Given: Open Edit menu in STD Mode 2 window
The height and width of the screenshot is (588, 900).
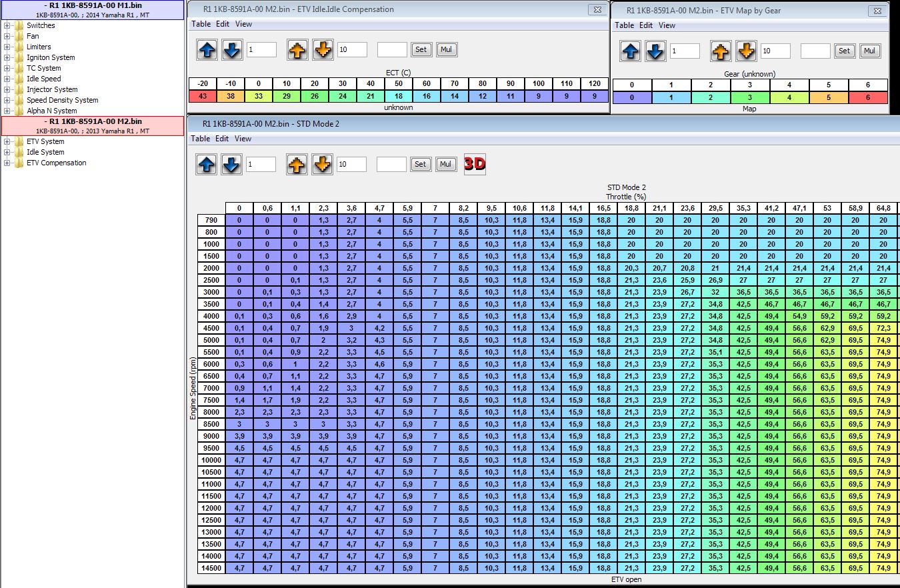Looking at the screenshot, I should pos(222,139).
